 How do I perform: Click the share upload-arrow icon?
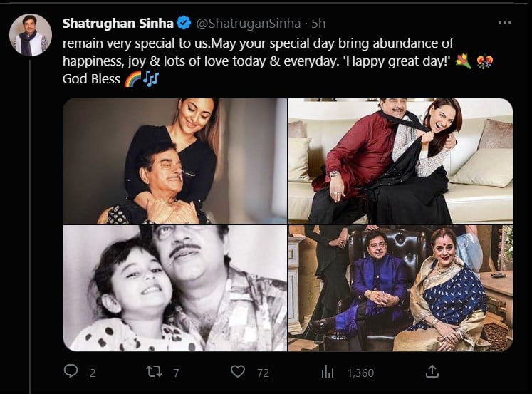432,371
